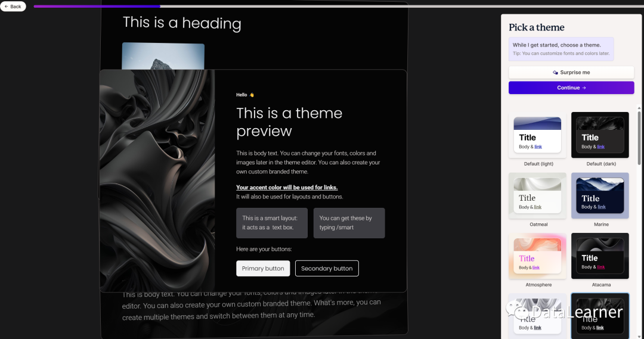This screenshot has width=644, height=339.
Task: Click the purple progress bar at top
Action: click(97, 6)
